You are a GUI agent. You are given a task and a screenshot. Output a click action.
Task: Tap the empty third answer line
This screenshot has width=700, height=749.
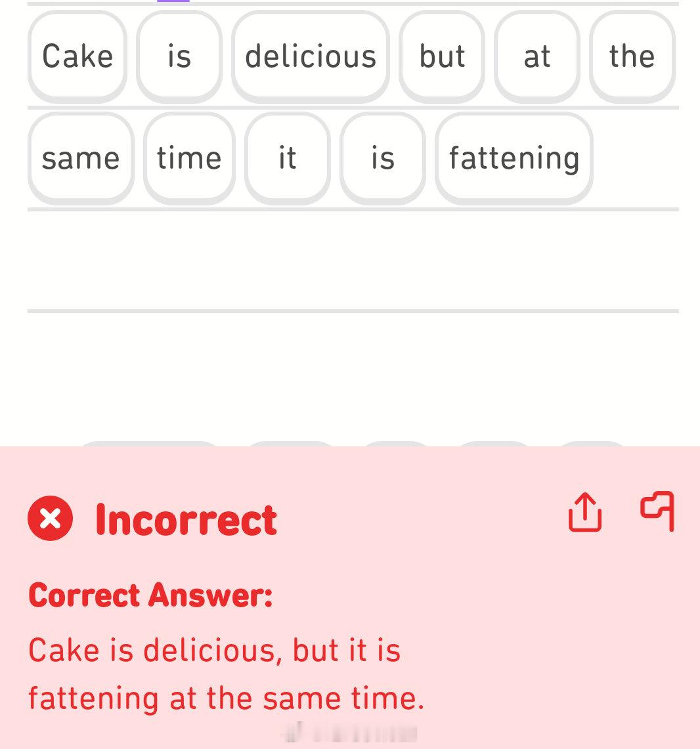pos(353,261)
